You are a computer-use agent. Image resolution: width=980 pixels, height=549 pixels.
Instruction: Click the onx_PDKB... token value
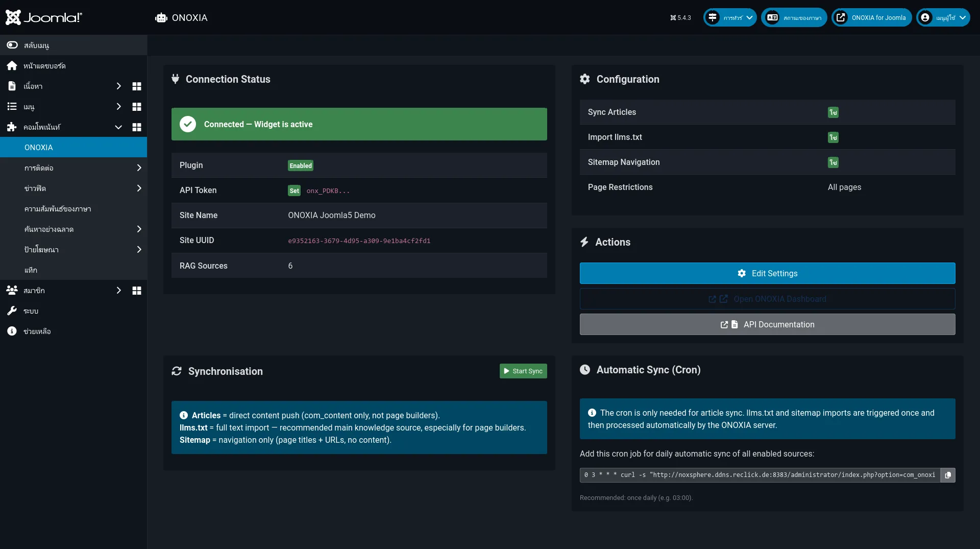[x=328, y=190]
